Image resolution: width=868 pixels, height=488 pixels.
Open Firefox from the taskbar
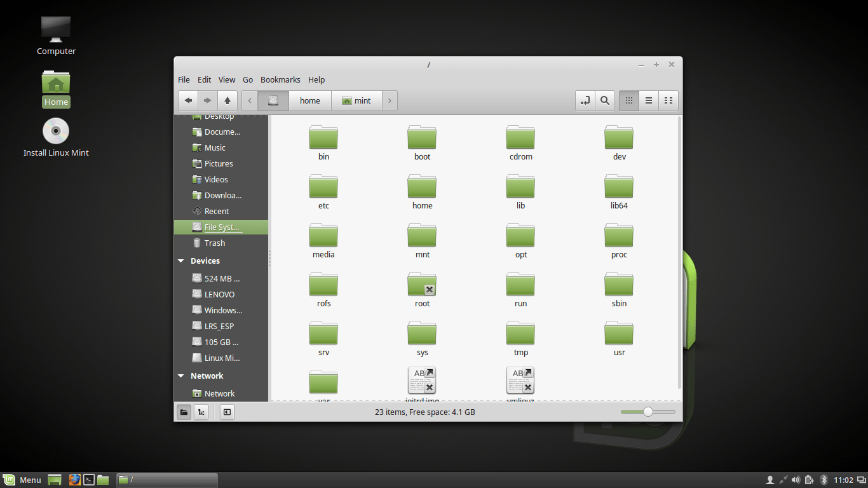pos(75,480)
